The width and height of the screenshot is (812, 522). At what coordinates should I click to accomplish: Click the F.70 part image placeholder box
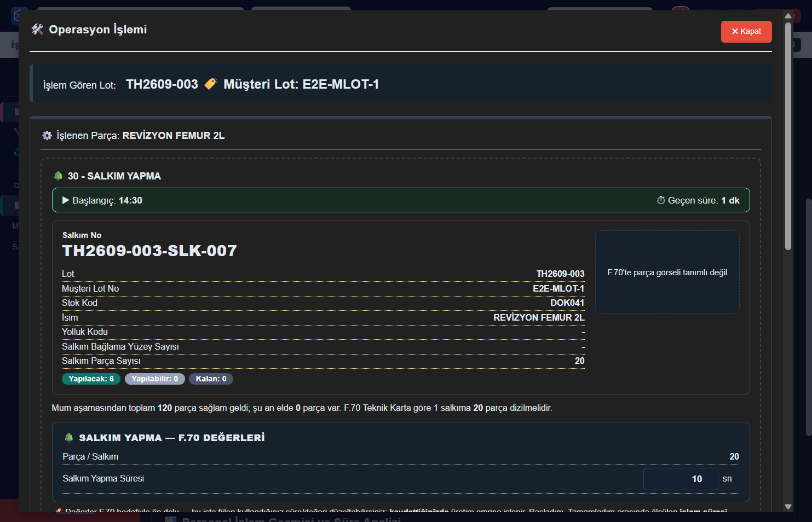(x=667, y=272)
